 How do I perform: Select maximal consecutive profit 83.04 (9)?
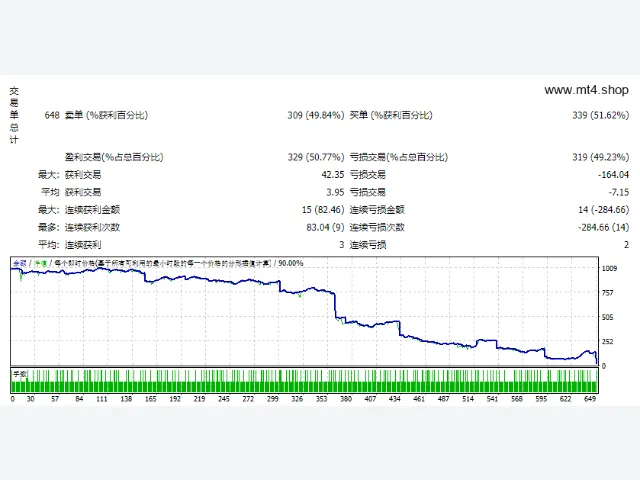tap(325, 227)
